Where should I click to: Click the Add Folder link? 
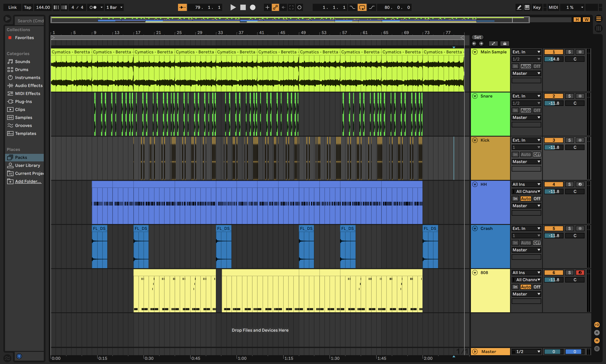click(28, 182)
